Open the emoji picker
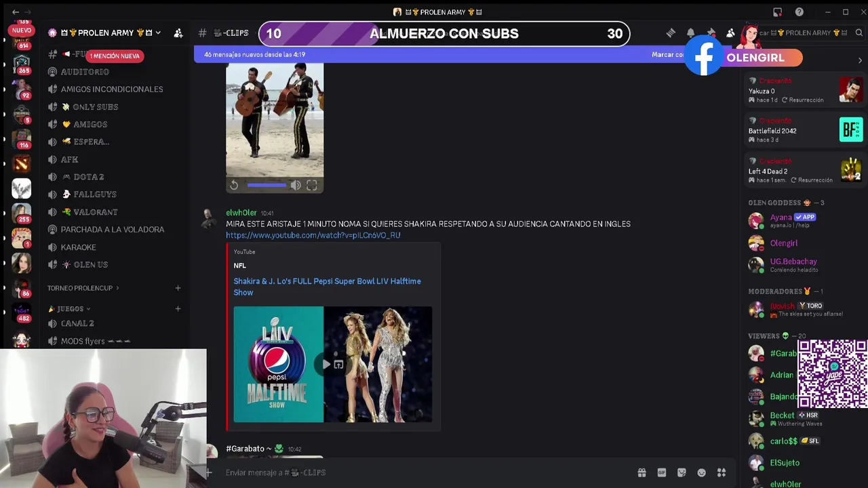Viewport: 868px width, 488px height. [702, 472]
